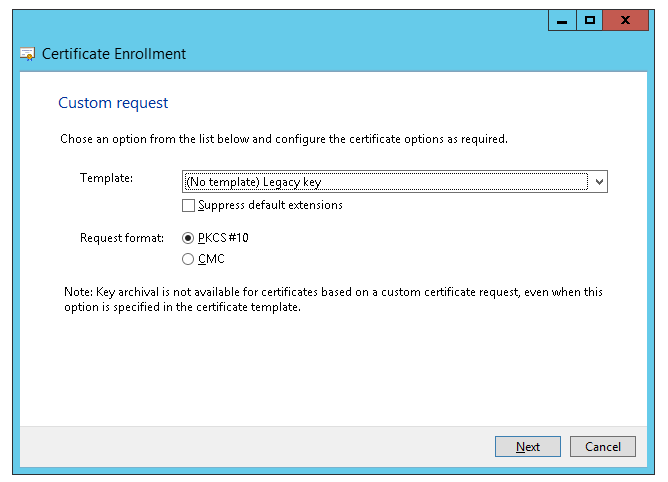Enable the Suppress default extensions checkbox
The image size is (668, 482).
tap(188, 205)
